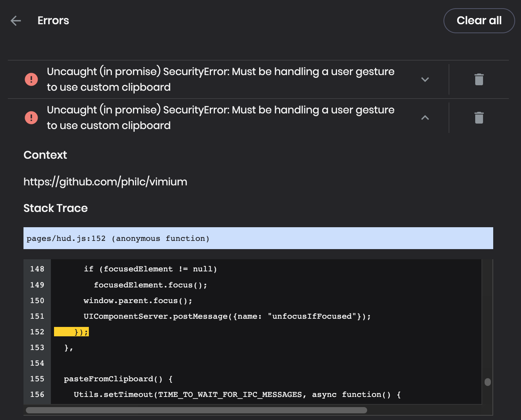Image resolution: width=521 pixels, height=420 pixels.
Task: Click line number 155 next to pasteFromClipboard
Action: click(36, 379)
